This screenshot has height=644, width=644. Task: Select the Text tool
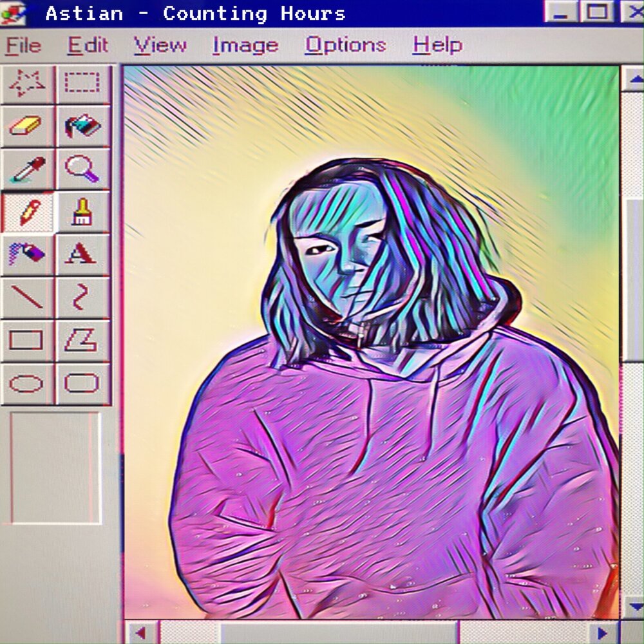coord(82,254)
